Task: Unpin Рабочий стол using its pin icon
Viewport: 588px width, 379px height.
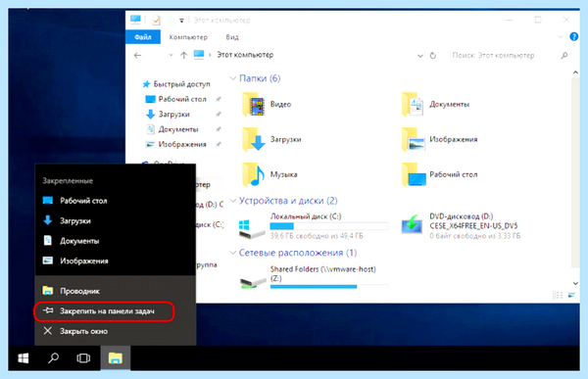Action: 219,99
